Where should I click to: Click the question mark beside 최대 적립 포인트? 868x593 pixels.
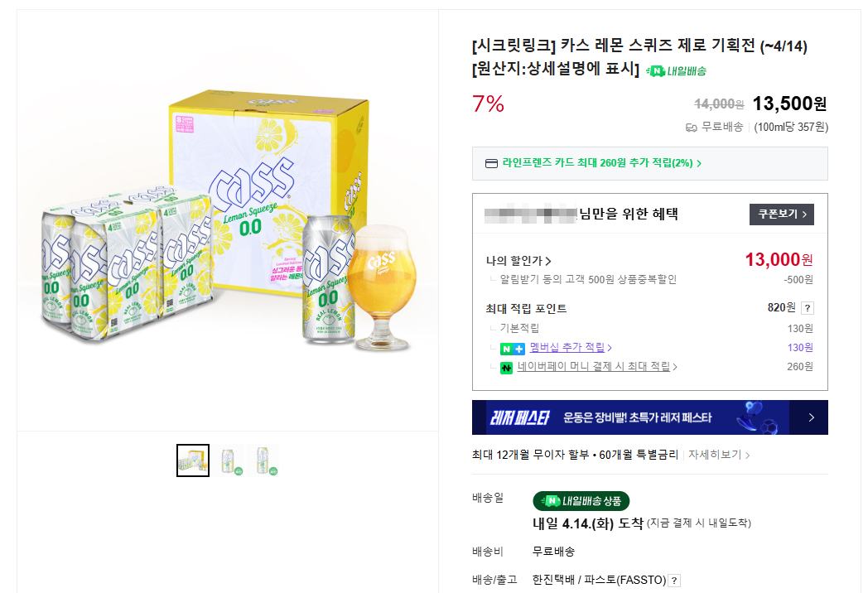click(808, 308)
